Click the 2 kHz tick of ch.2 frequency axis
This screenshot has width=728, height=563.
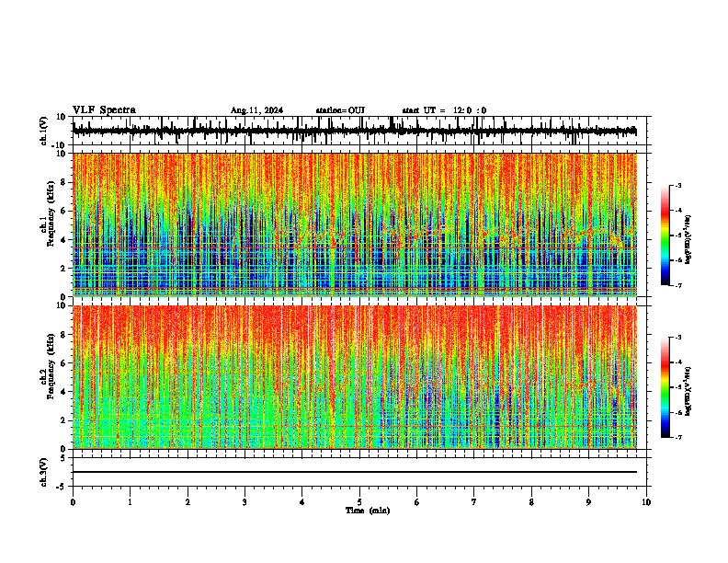point(64,420)
